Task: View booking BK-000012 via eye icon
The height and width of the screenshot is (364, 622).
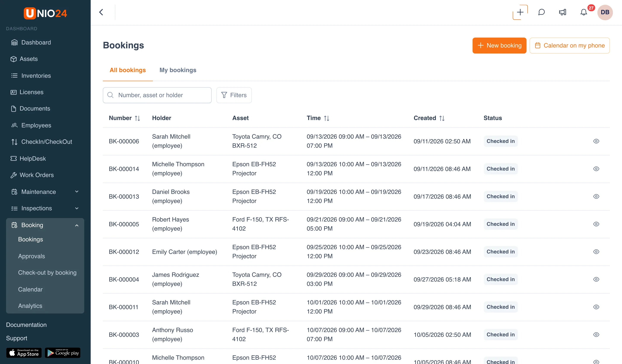Action: 596,252
